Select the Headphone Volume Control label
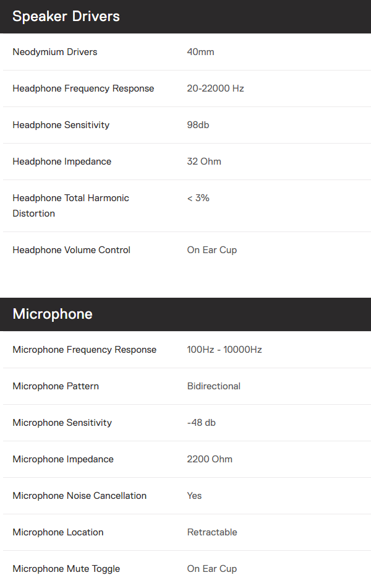The height and width of the screenshot is (588, 371). [72, 250]
